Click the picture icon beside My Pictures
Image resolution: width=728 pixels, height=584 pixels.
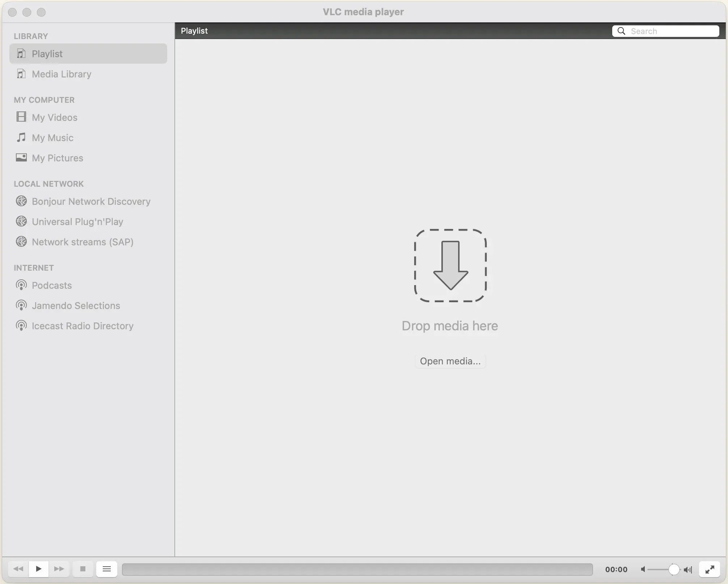click(x=21, y=157)
